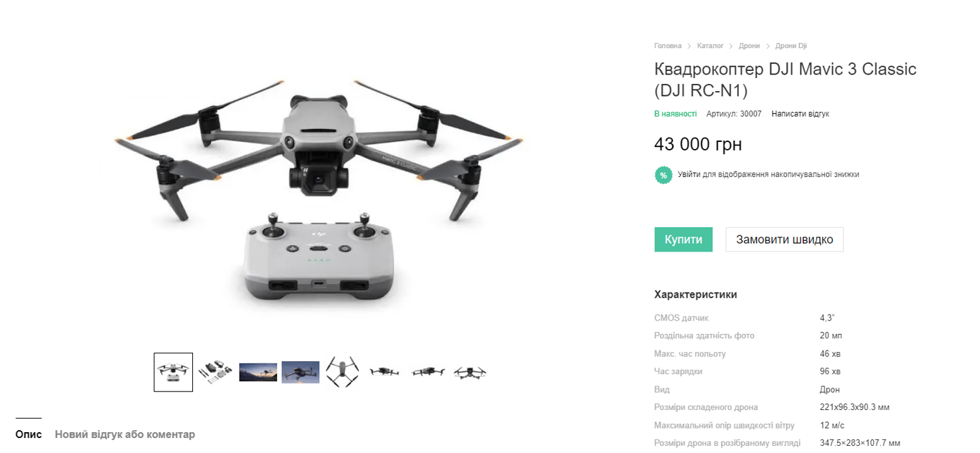Open the seventh drone thumbnail image
This screenshot has width=980, height=453.
428,371
